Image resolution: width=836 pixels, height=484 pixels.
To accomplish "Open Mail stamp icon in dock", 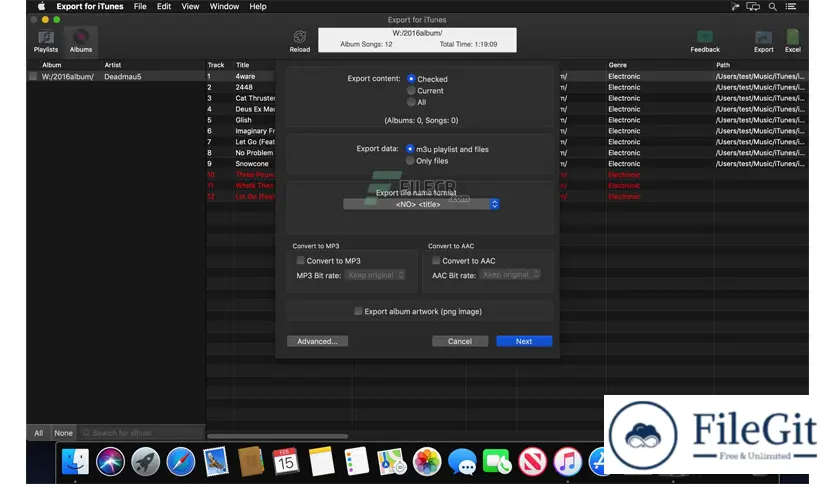I will [216, 461].
